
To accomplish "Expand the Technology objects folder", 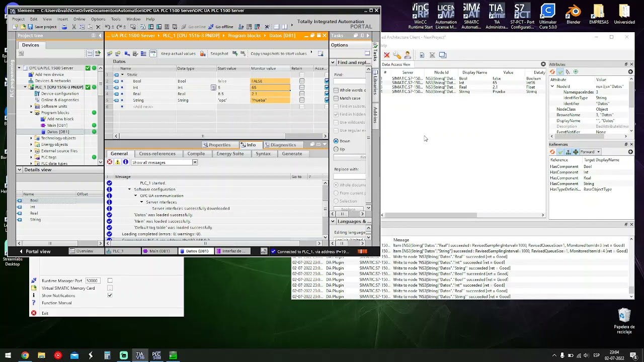I will [31, 138].
